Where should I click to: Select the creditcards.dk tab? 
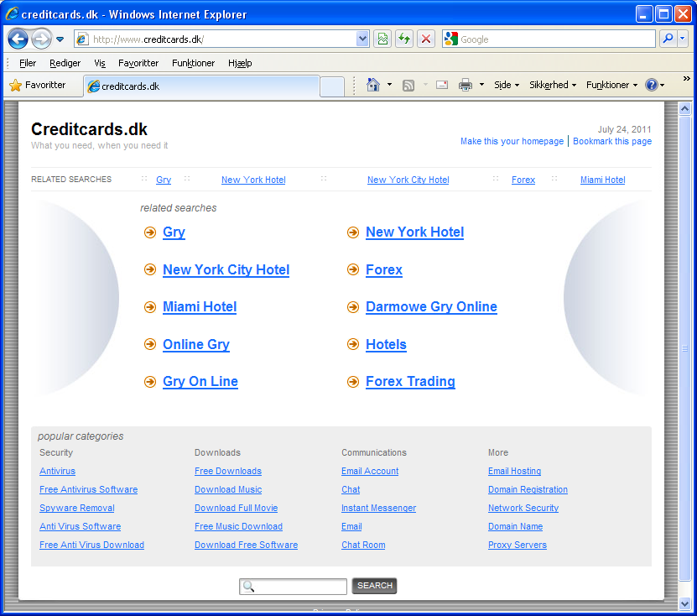tap(201, 86)
